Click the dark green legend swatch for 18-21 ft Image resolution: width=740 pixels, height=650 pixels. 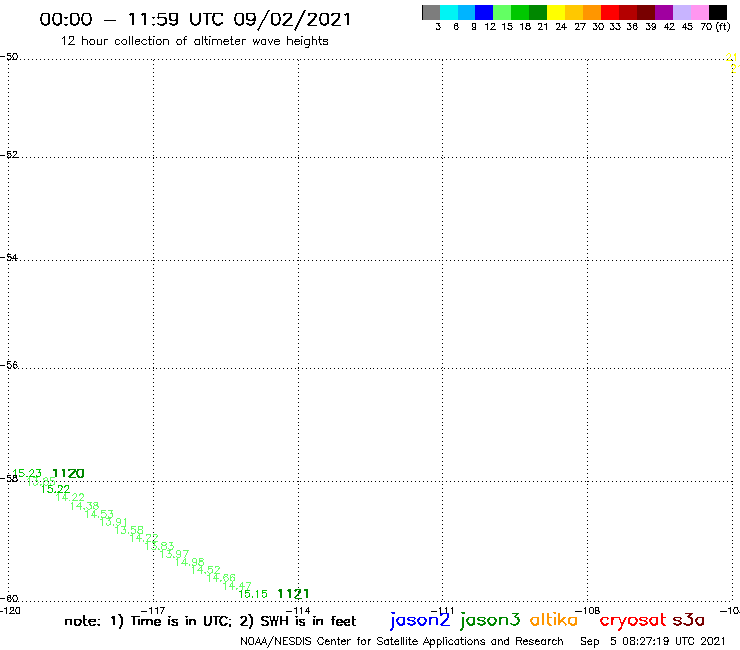[x=538, y=13]
